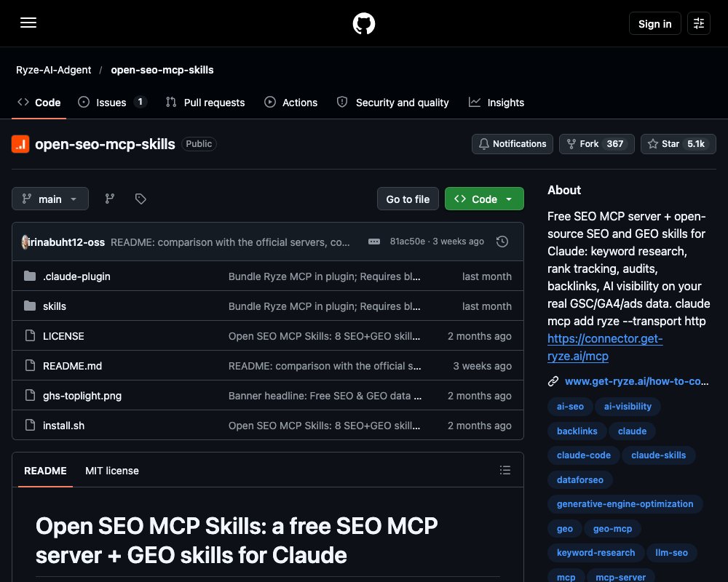Open Security and quality tab
This screenshot has width=728, height=582.
pyautogui.click(x=393, y=103)
